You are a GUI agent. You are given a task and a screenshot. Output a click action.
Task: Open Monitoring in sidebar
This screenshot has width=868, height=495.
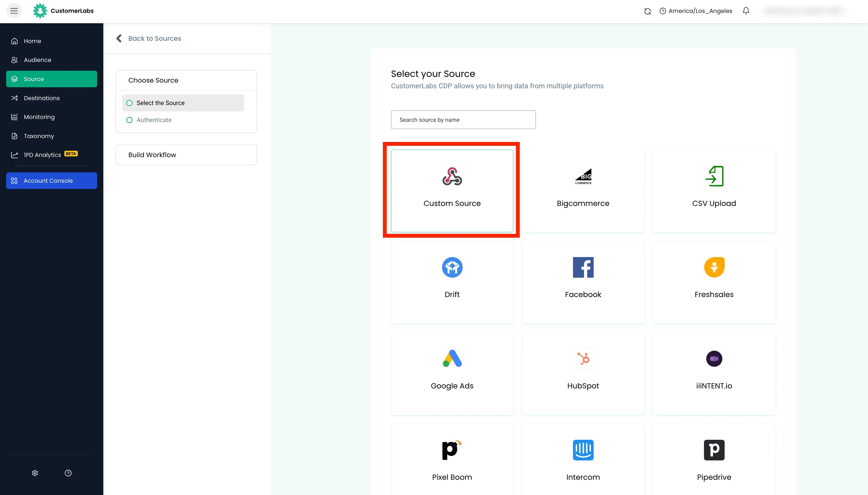point(52,117)
